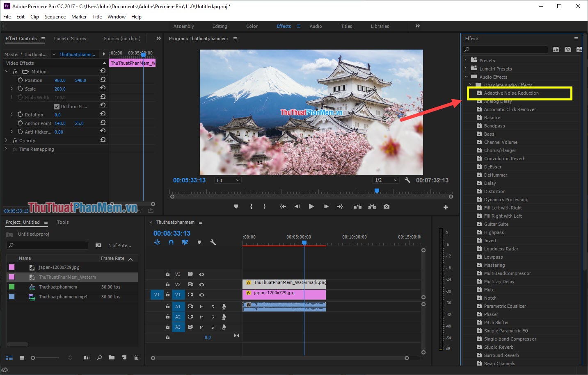Hide the V2 track output eye toggle
Image resolution: width=588 pixels, height=375 pixels.
point(201,284)
